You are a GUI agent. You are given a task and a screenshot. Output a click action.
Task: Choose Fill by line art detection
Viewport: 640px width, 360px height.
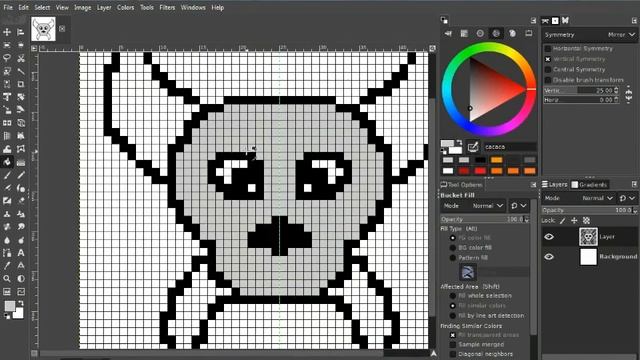tap(452, 316)
